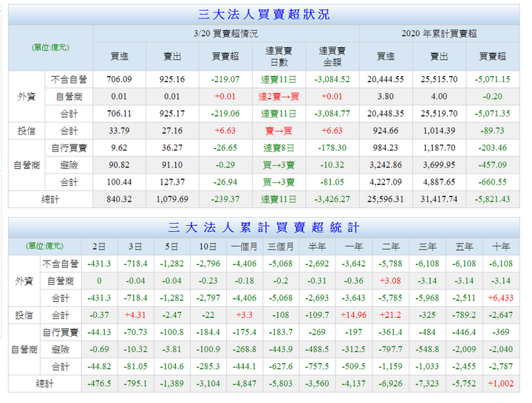Click the red 賣→買 status text
The width and height of the screenshot is (532, 403).
point(279,131)
